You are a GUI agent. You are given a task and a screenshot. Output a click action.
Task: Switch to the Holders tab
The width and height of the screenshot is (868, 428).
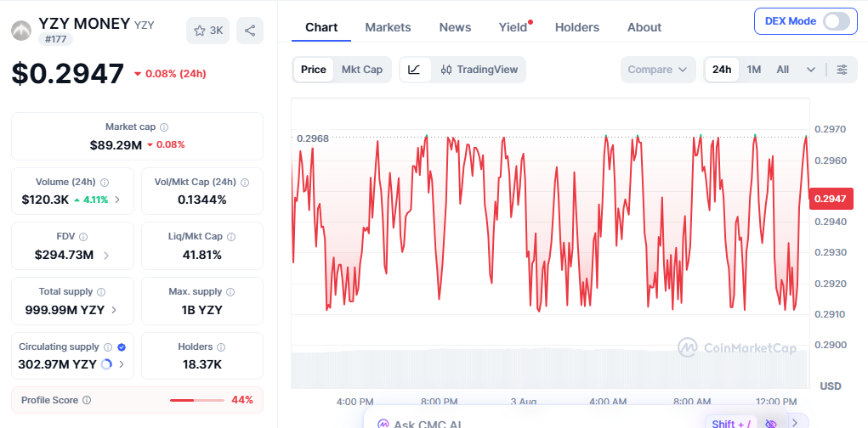pos(576,27)
